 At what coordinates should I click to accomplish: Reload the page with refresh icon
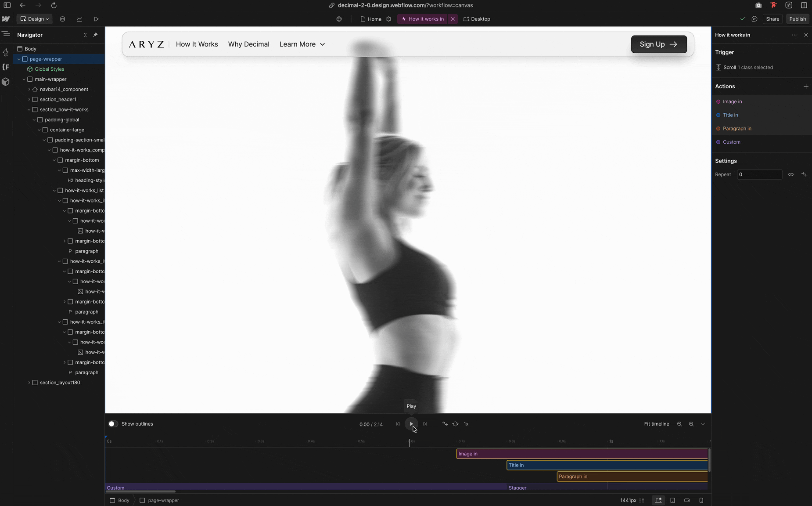(x=54, y=5)
